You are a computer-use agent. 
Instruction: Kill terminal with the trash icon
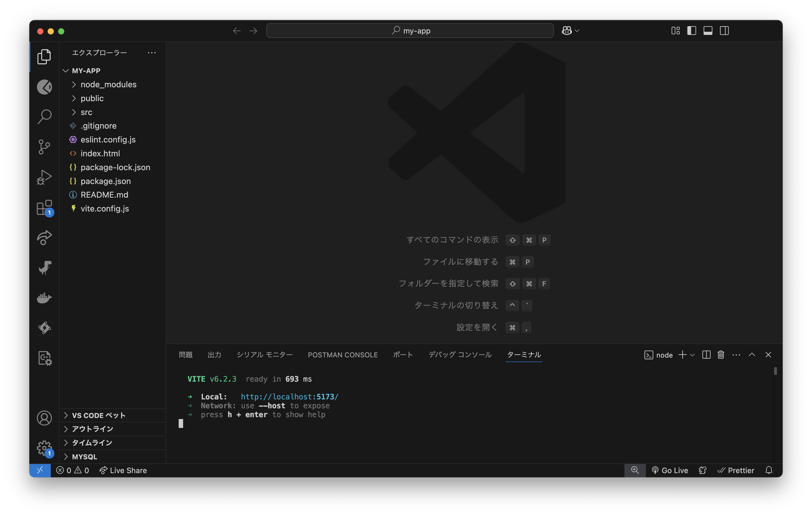pos(721,354)
